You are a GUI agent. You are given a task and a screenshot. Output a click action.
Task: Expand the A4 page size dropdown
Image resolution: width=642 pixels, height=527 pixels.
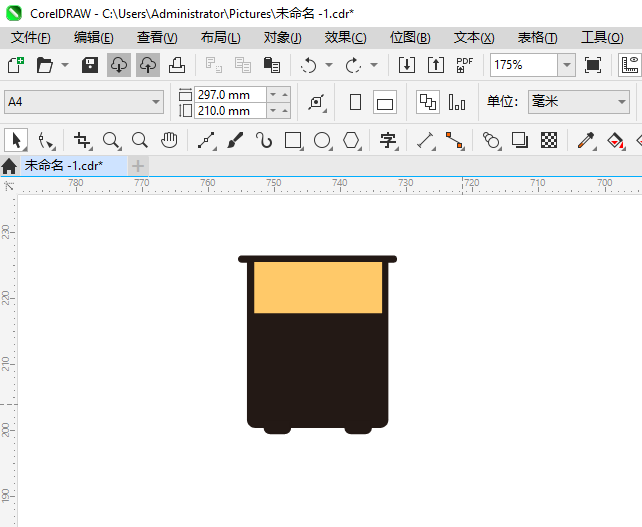[156, 102]
